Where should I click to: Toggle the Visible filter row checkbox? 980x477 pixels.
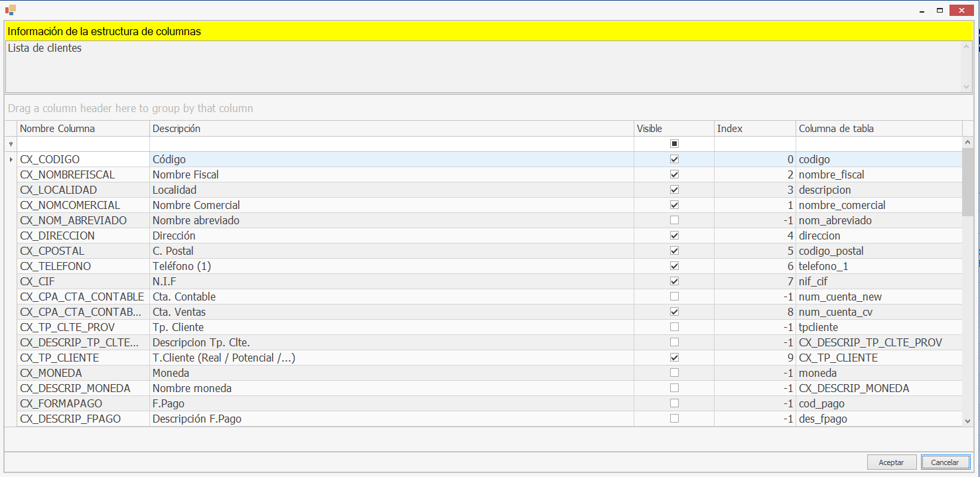674,144
